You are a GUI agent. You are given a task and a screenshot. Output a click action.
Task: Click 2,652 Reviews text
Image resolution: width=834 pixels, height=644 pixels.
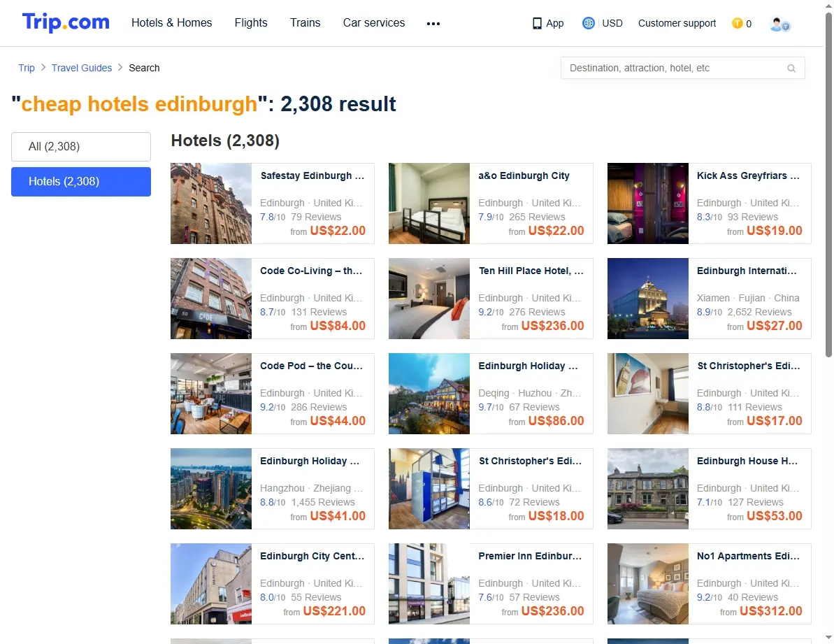coord(759,312)
